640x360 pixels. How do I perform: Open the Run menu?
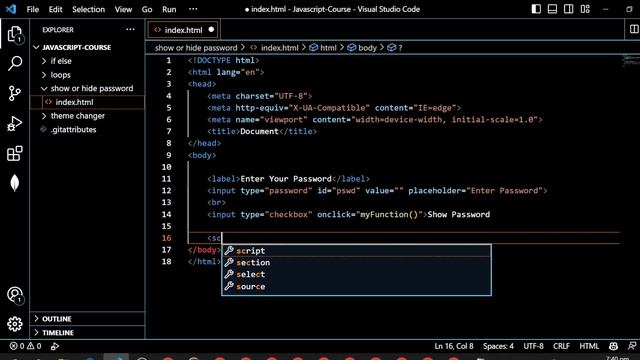(169, 9)
